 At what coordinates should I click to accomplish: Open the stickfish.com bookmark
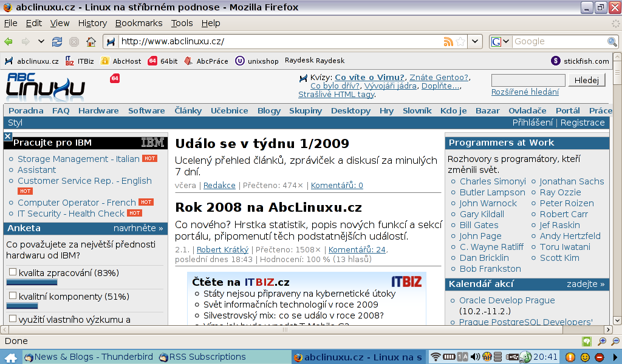coord(580,61)
